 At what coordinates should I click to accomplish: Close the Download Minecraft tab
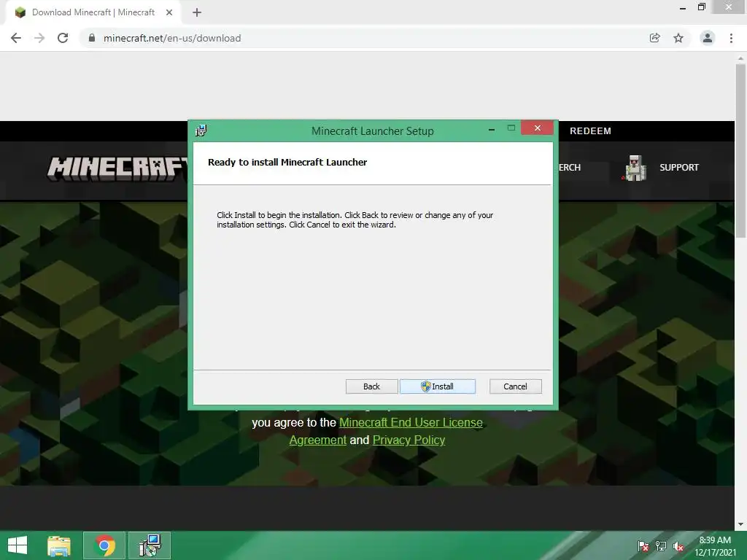click(x=169, y=12)
